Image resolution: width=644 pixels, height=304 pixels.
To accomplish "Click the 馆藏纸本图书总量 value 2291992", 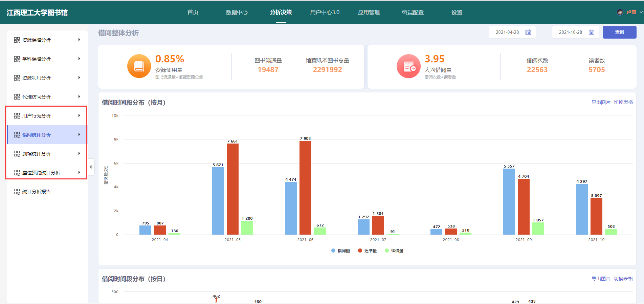I will [327, 70].
